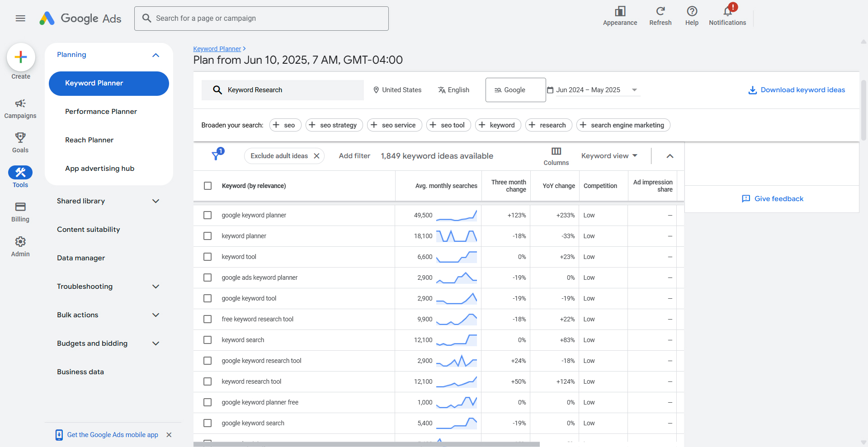Open Business data
The width and height of the screenshot is (868, 447).
pyautogui.click(x=80, y=372)
